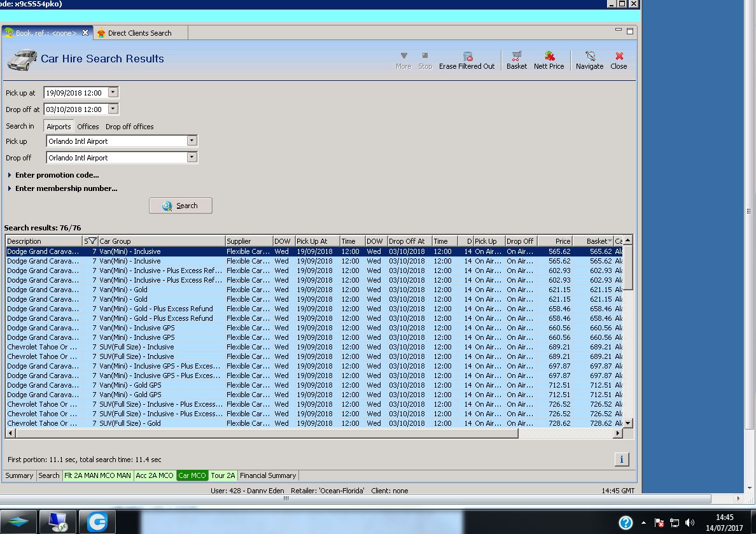Open the Nett Price tool

pyautogui.click(x=549, y=60)
